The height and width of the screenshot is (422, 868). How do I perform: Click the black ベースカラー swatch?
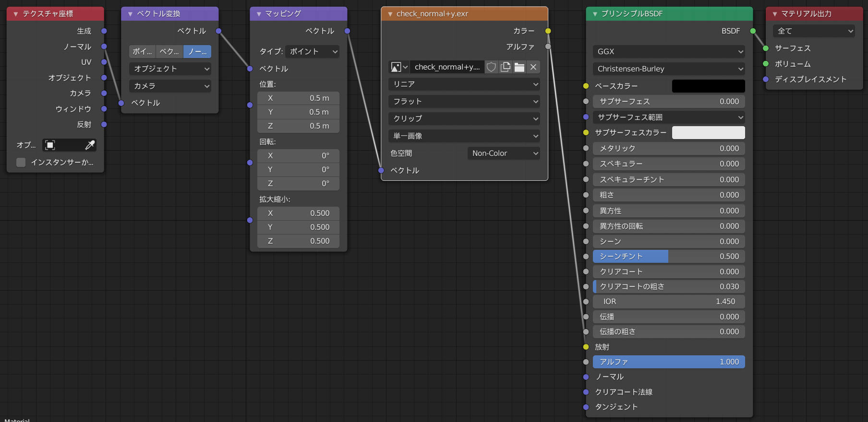click(x=709, y=86)
